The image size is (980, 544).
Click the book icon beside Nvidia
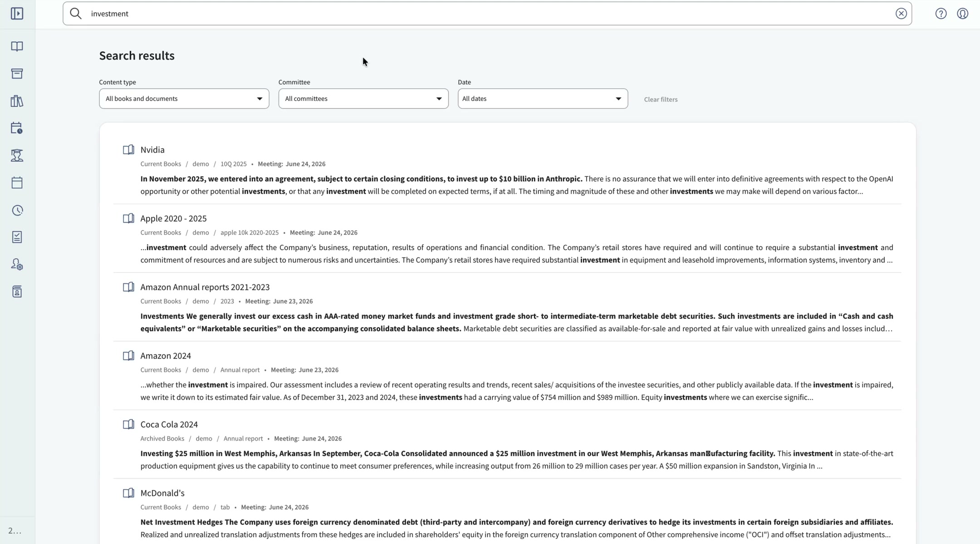click(128, 150)
